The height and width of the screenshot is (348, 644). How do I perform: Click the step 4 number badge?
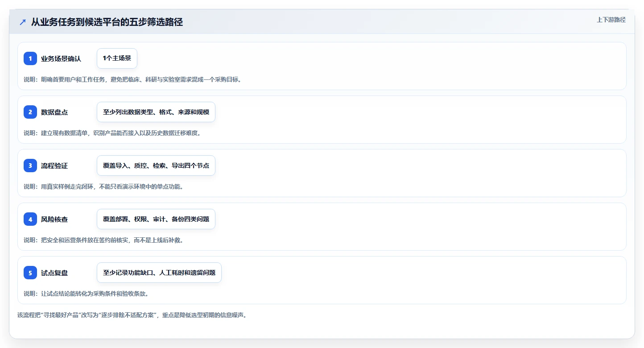pyautogui.click(x=30, y=219)
